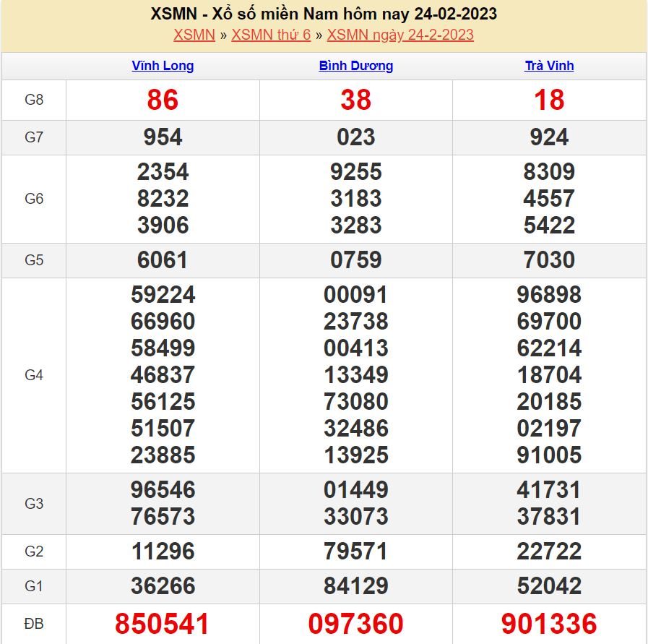Click the G6 number 2354
The height and width of the screenshot is (644, 648).
(x=163, y=171)
